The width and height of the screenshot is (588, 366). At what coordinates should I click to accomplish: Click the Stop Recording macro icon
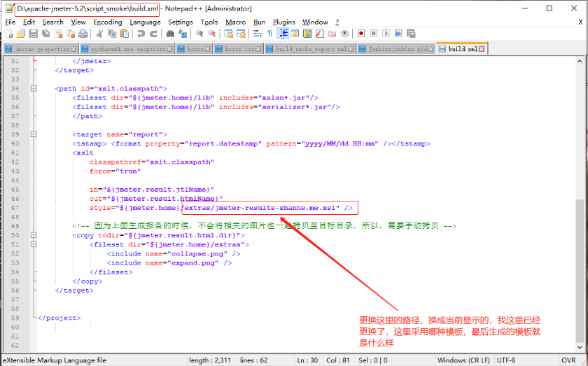tap(374, 34)
